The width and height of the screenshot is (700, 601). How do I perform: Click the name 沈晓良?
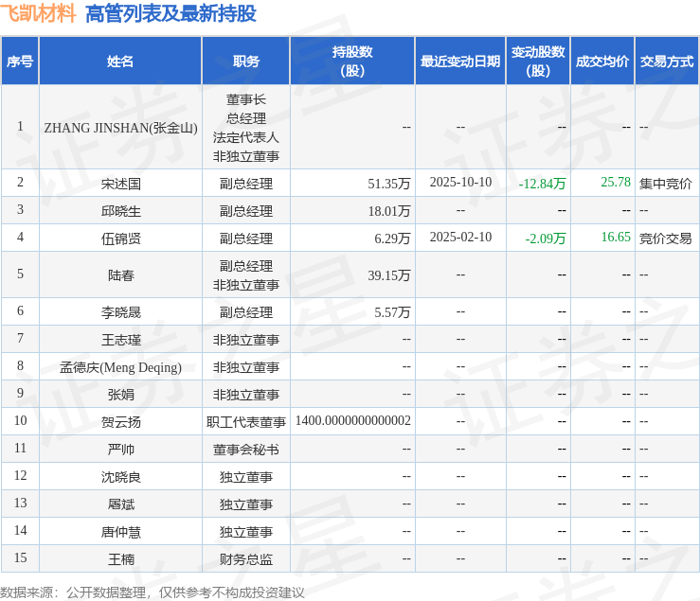(x=120, y=477)
